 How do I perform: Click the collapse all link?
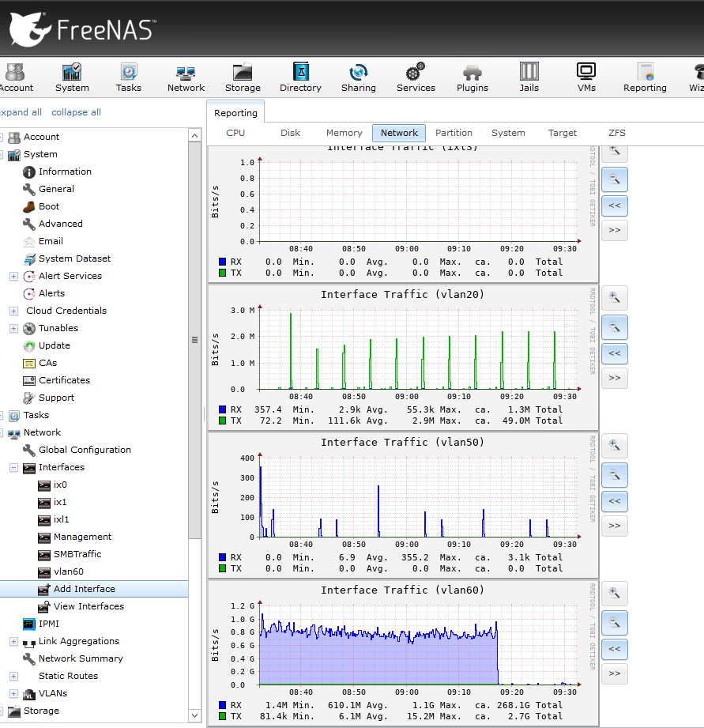pos(76,112)
